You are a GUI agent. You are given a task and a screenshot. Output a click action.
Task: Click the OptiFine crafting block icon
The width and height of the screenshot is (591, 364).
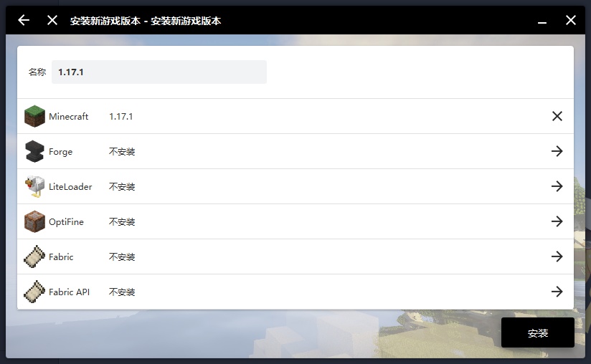pyautogui.click(x=34, y=221)
